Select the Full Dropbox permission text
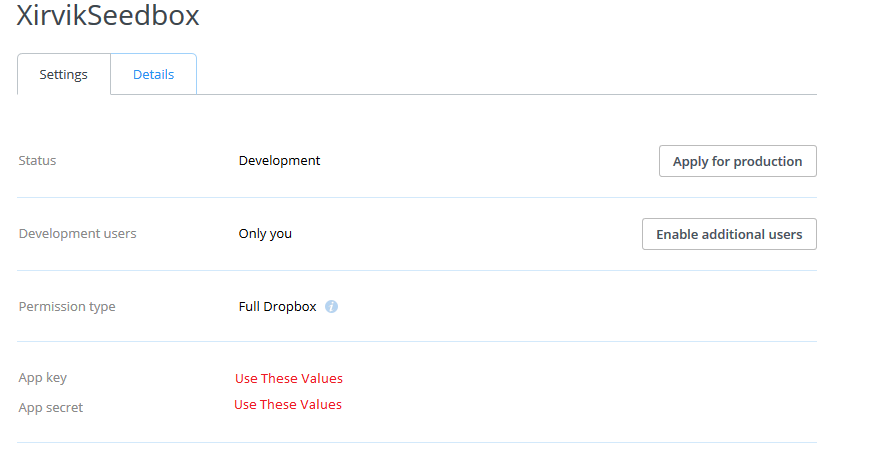 tap(277, 307)
